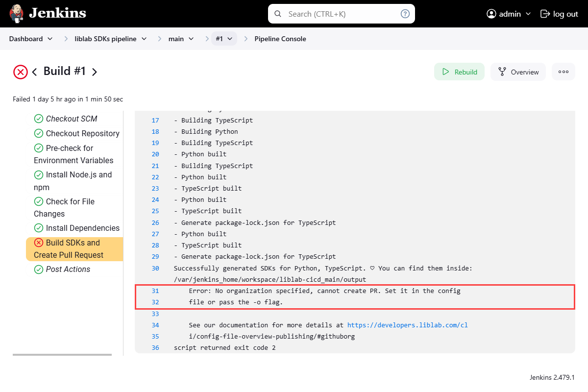The width and height of the screenshot is (588, 392).
Task: Click the log out button
Action: (x=559, y=14)
